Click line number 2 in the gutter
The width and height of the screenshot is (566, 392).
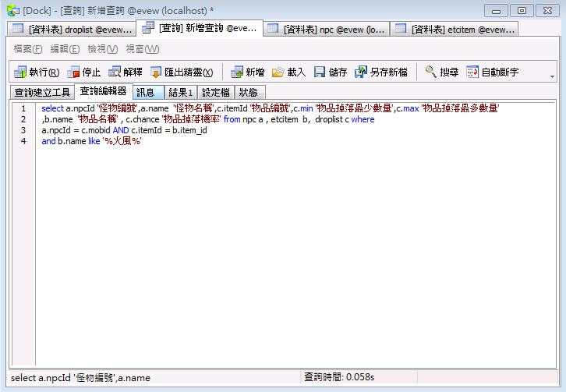(x=23, y=119)
